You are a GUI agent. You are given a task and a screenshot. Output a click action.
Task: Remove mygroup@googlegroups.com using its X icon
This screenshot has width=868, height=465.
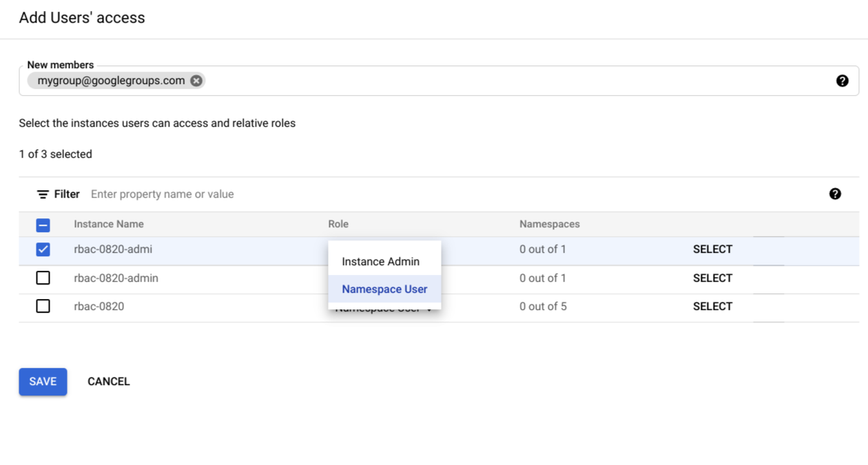[196, 81]
